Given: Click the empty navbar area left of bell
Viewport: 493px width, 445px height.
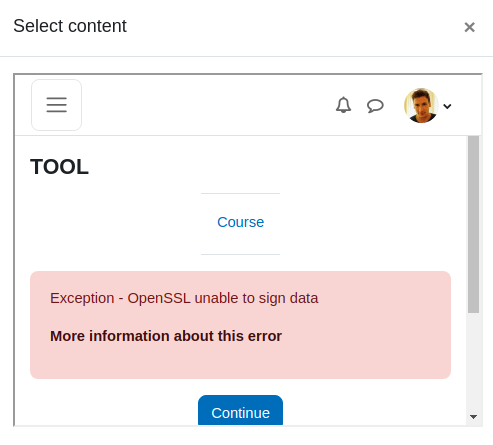Looking at the screenshot, I should [207, 105].
